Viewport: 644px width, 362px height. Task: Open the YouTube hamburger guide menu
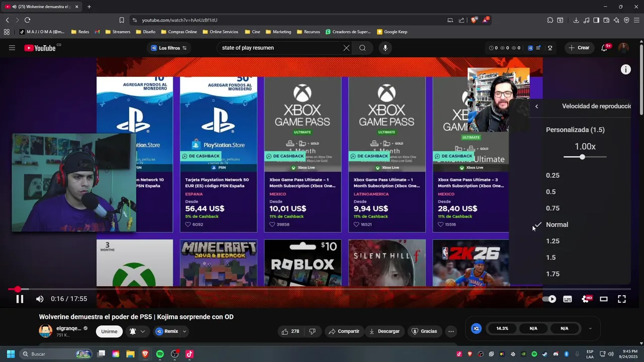click(12, 48)
